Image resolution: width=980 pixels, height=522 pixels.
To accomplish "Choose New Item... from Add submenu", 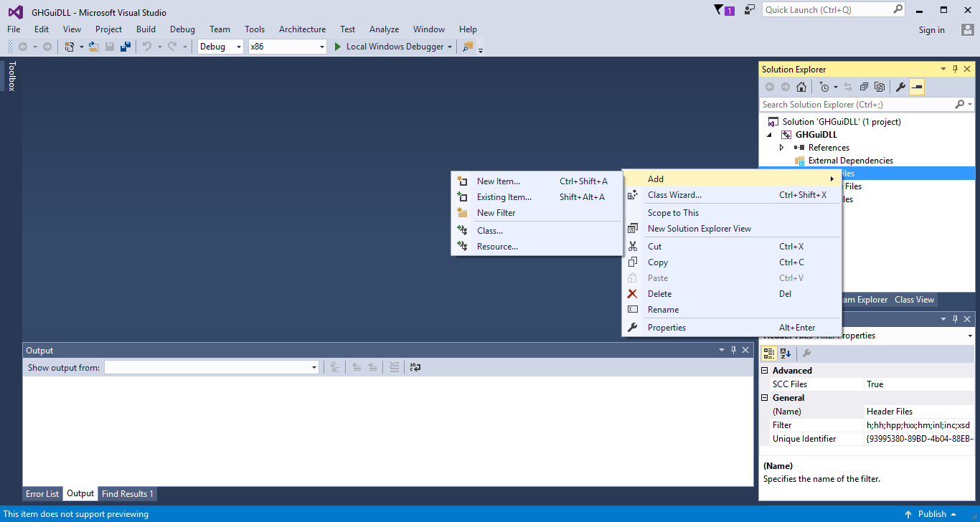I will pyautogui.click(x=537, y=181).
